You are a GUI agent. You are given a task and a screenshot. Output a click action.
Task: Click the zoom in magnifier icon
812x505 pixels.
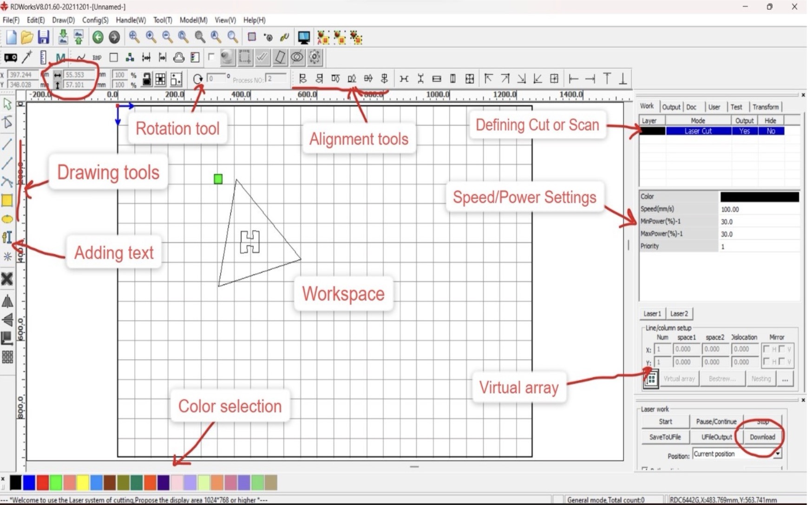click(x=151, y=37)
